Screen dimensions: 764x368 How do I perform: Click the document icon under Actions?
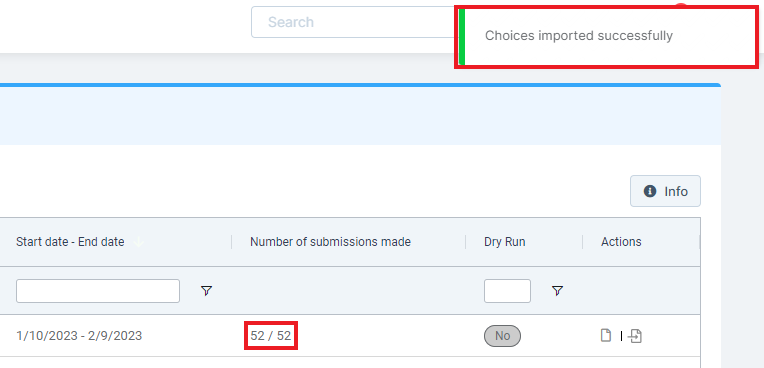606,335
